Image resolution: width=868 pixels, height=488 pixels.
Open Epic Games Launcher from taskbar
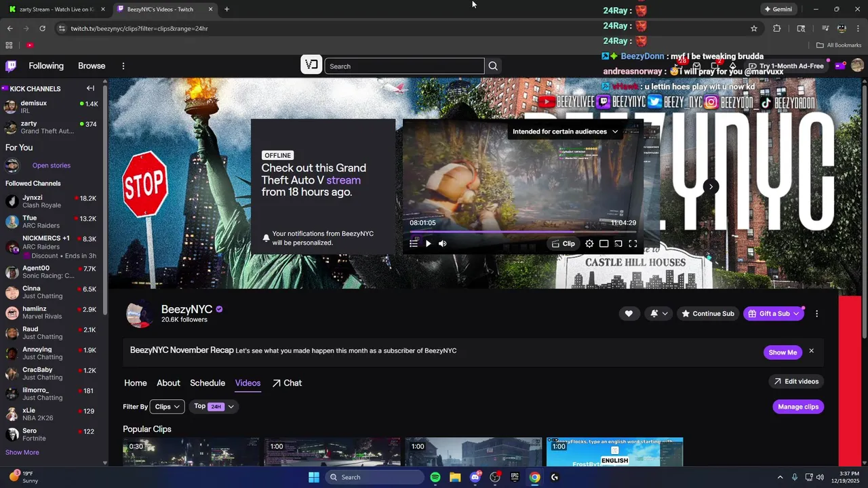pyautogui.click(x=515, y=477)
